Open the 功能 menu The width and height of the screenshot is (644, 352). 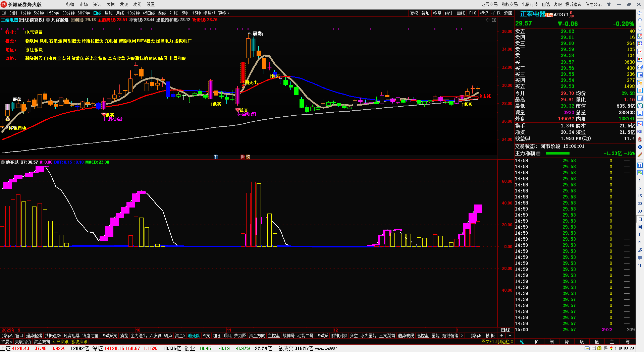138,4
